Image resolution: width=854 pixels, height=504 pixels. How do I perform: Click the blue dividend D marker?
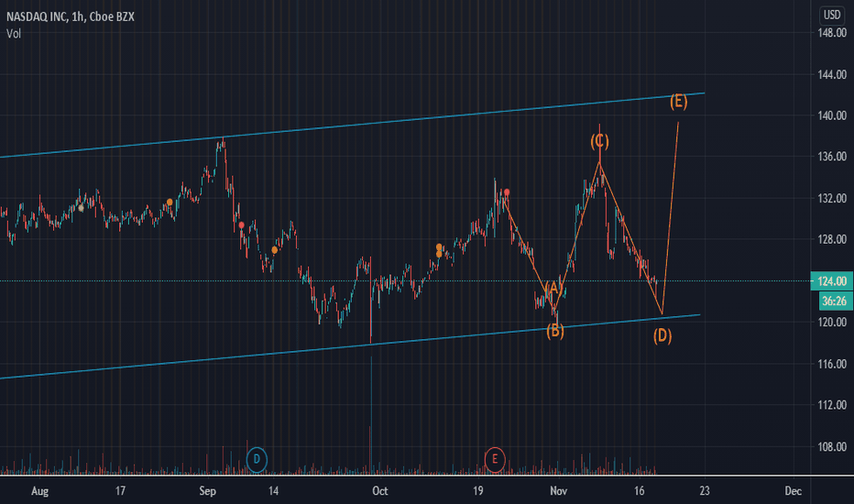(257, 459)
